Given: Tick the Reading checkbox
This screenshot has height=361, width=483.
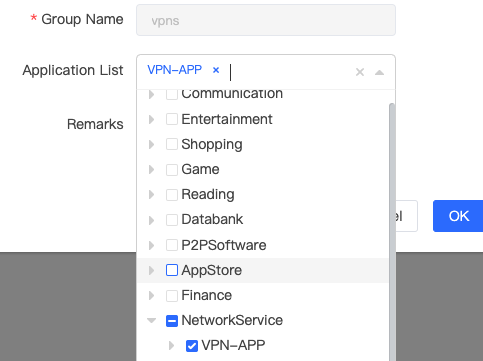Looking at the screenshot, I should (x=172, y=195).
